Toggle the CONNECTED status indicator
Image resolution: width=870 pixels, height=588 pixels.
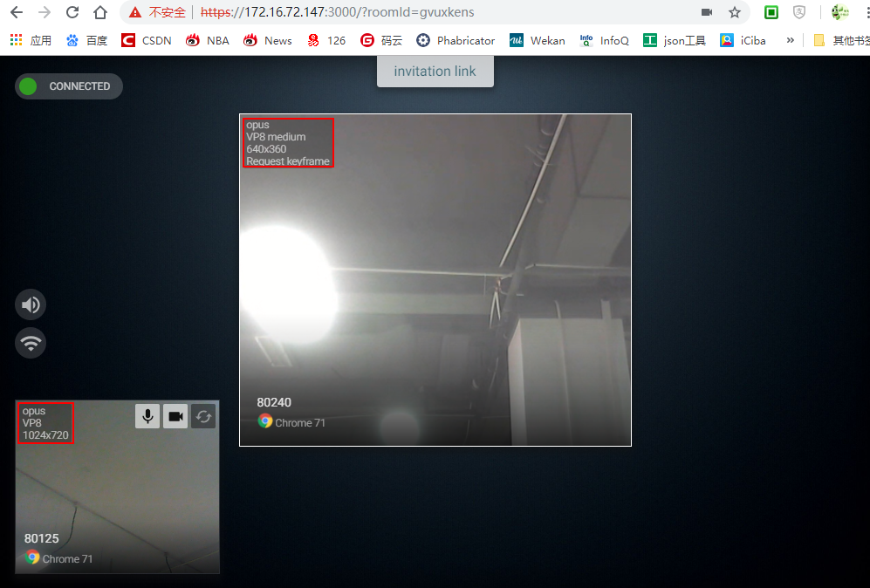coord(68,85)
